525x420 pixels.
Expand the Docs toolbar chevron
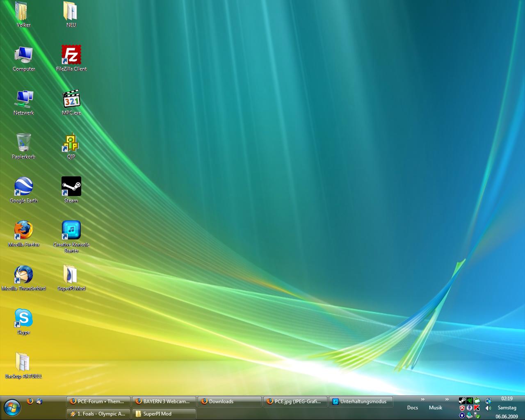[x=422, y=399]
